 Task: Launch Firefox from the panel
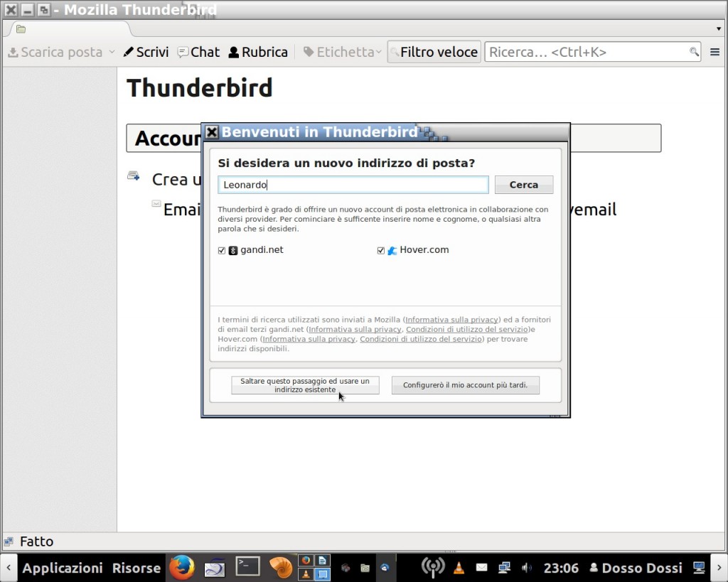pyautogui.click(x=181, y=567)
